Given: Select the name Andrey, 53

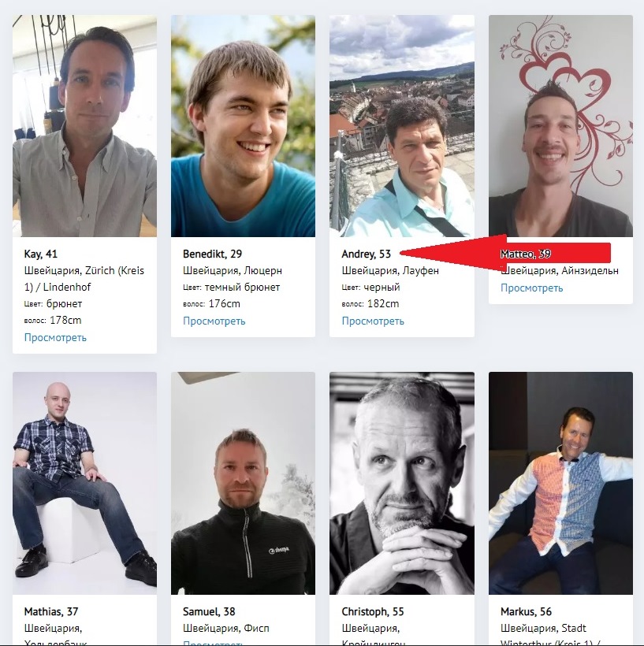Looking at the screenshot, I should pyautogui.click(x=366, y=254).
